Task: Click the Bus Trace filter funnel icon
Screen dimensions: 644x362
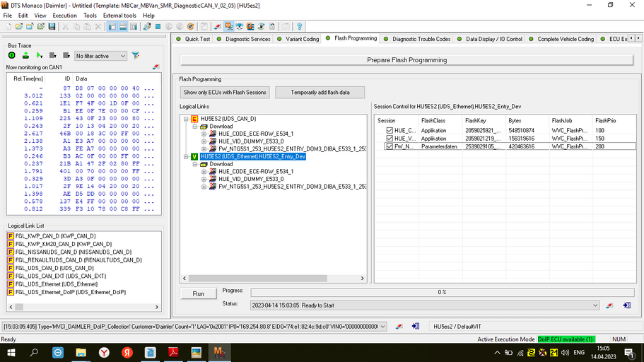Action: point(136,55)
